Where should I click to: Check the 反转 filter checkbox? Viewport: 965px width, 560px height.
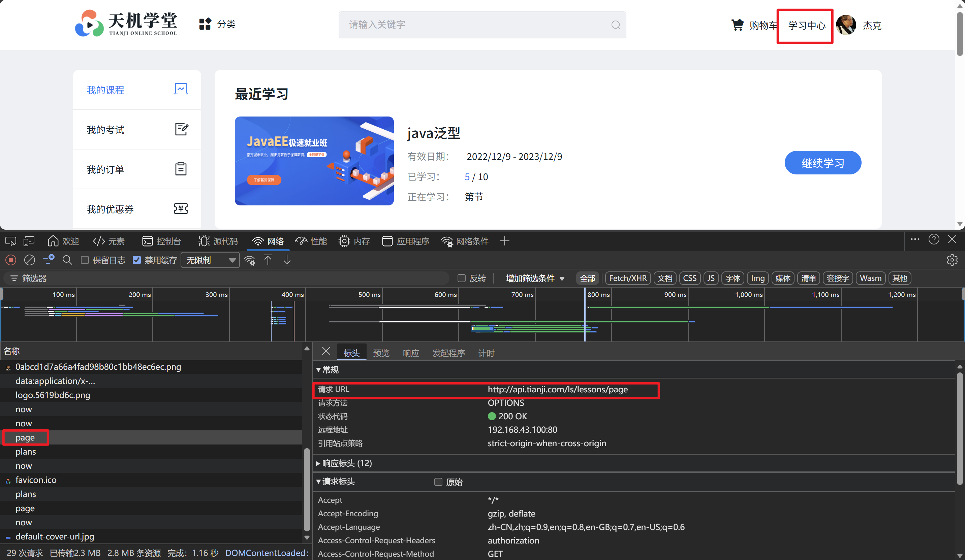tap(461, 278)
